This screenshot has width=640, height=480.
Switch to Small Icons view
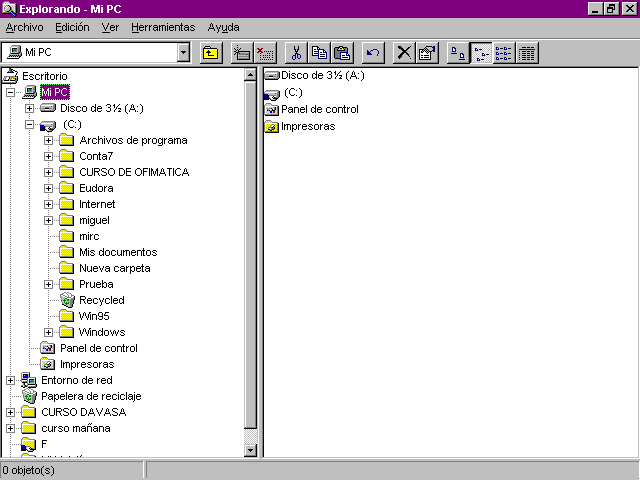pyautogui.click(x=481, y=53)
